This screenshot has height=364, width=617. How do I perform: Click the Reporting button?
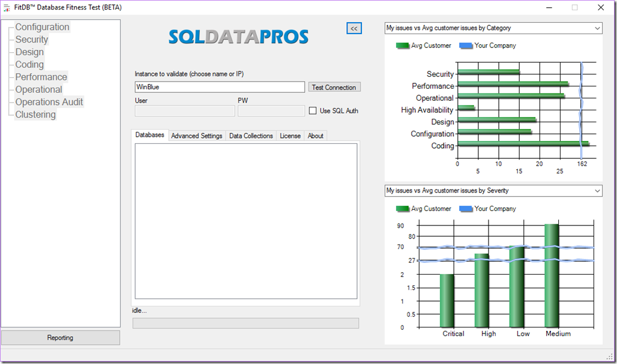(61, 338)
